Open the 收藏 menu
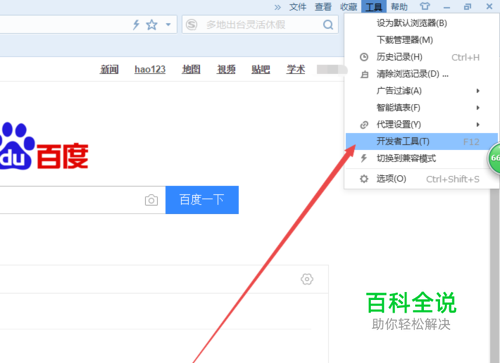This screenshot has height=363, width=500. [x=349, y=7]
